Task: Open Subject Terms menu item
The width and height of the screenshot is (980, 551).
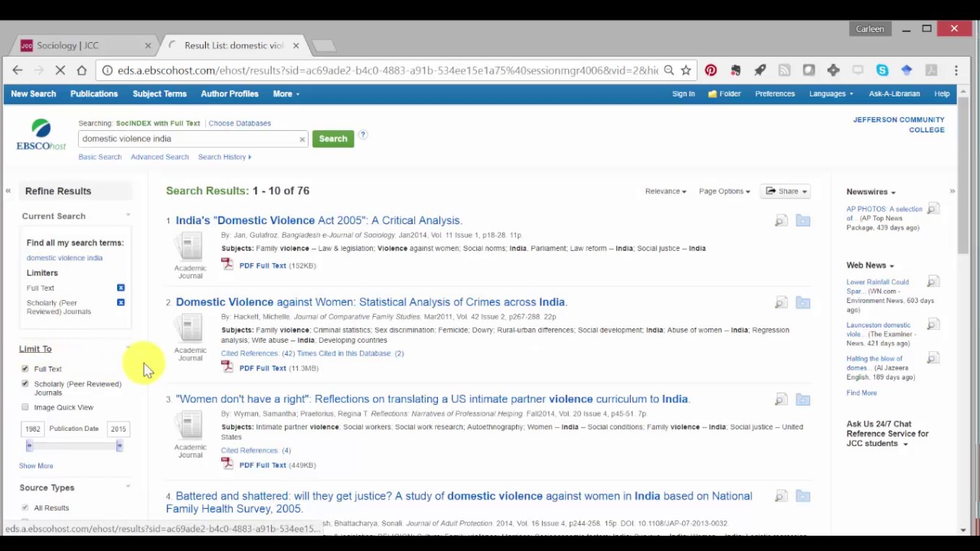Action: tap(159, 94)
